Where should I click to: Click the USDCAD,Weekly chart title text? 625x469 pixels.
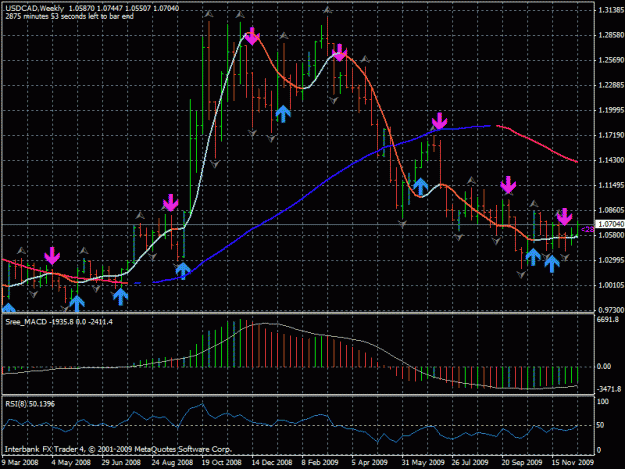(35, 8)
